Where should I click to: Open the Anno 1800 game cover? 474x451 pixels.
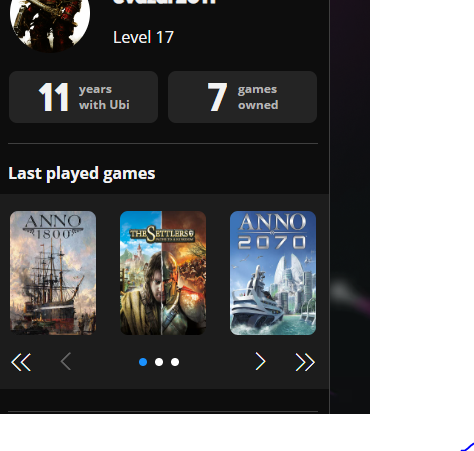[53, 273]
